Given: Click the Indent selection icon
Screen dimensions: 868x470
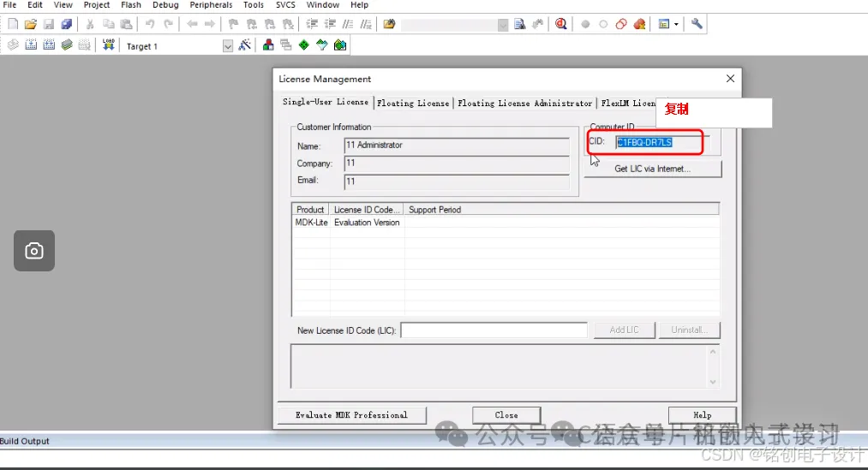Looking at the screenshot, I should click(x=312, y=24).
